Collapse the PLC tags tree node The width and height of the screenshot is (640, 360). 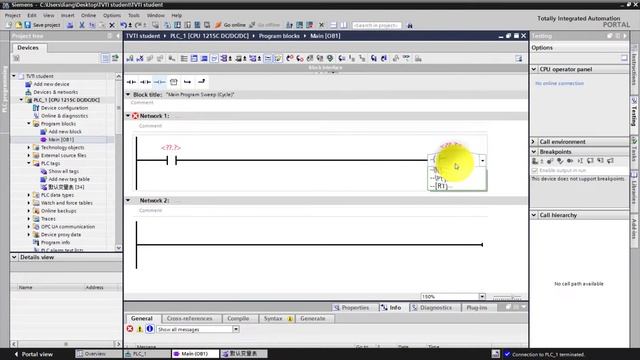click(29, 163)
